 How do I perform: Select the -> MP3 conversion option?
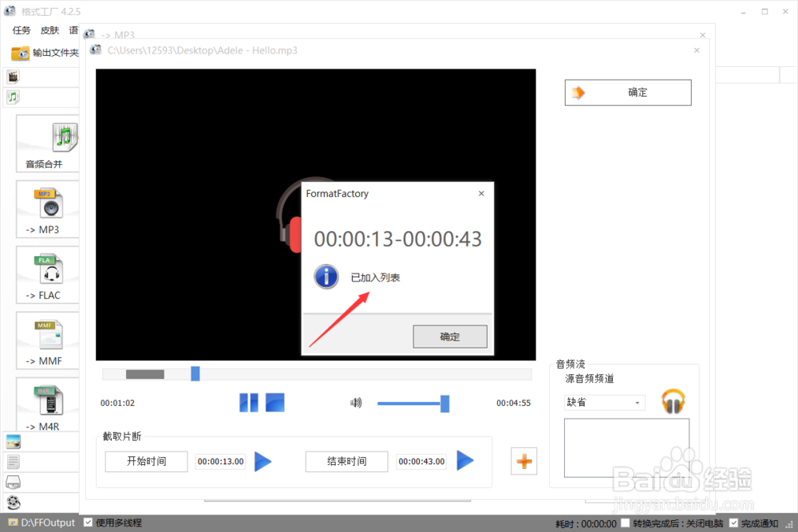pos(47,209)
